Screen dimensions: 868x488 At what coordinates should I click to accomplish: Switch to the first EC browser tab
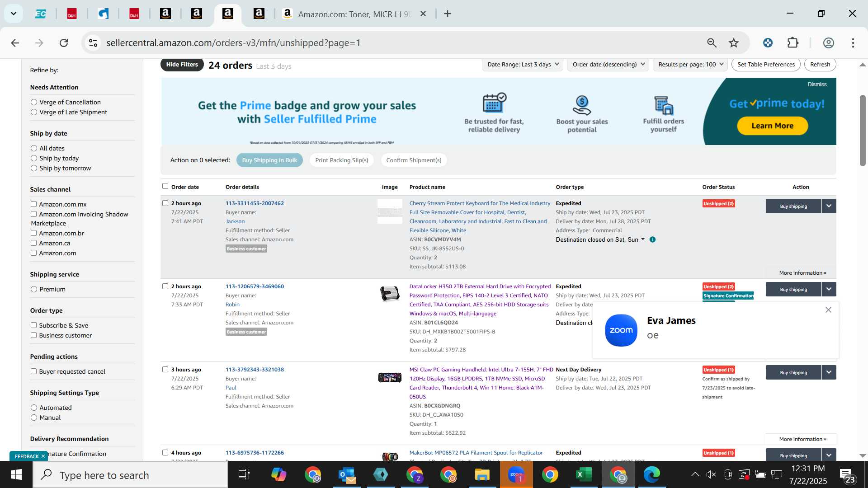click(x=41, y=14)
